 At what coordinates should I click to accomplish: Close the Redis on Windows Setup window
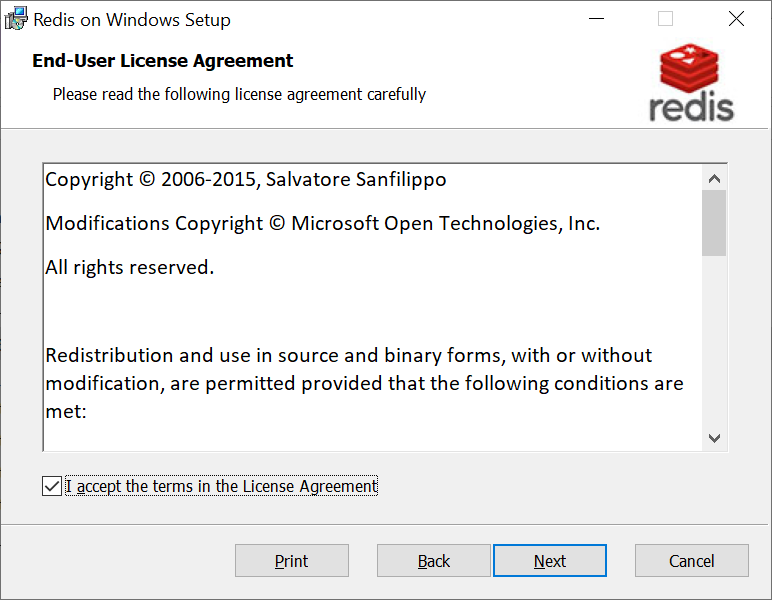click(x=737, y=19)
